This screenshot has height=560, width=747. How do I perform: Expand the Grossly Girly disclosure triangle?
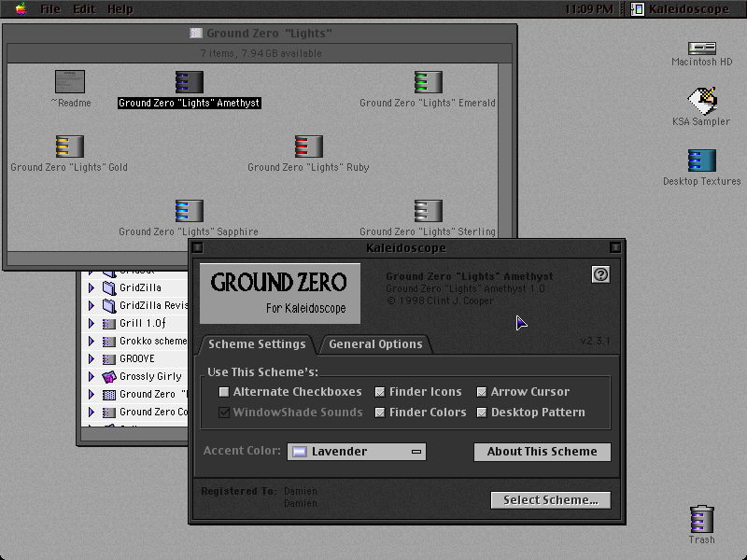91,377
